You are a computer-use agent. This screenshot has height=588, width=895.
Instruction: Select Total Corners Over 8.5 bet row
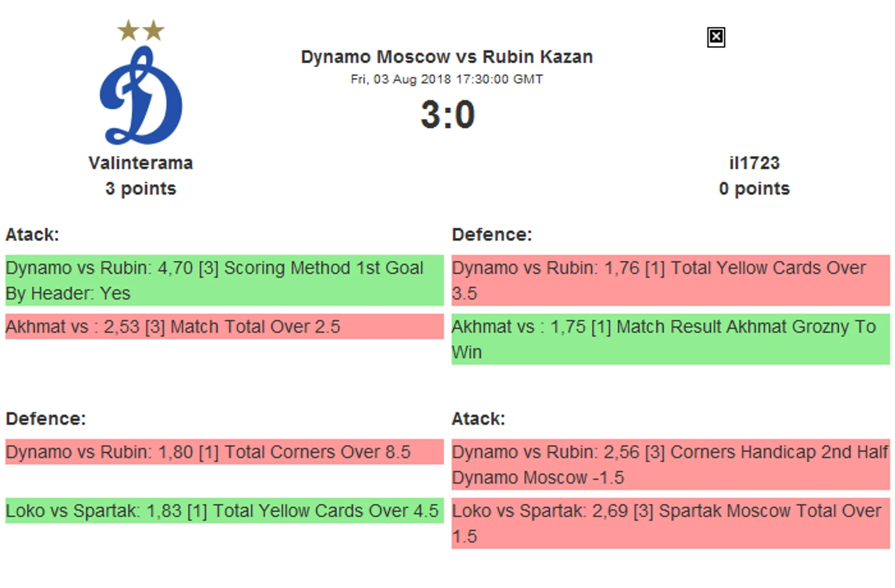pyautogui.click(x=224, y=452)
